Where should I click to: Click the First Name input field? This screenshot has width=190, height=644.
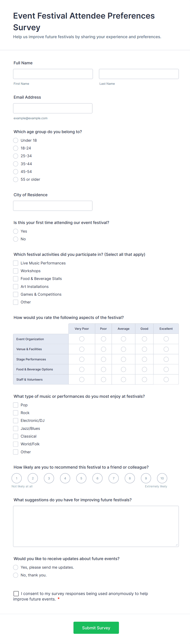coord(53,74)
